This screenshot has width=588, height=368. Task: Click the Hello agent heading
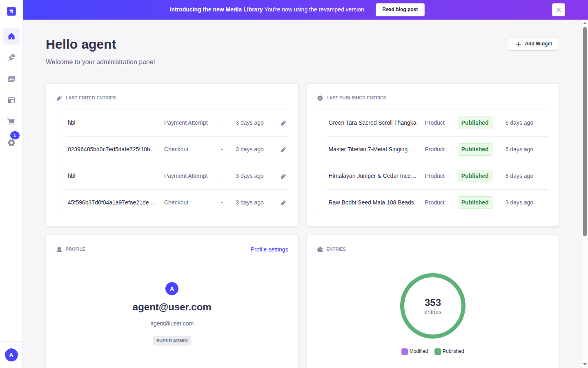coord(81,44)
